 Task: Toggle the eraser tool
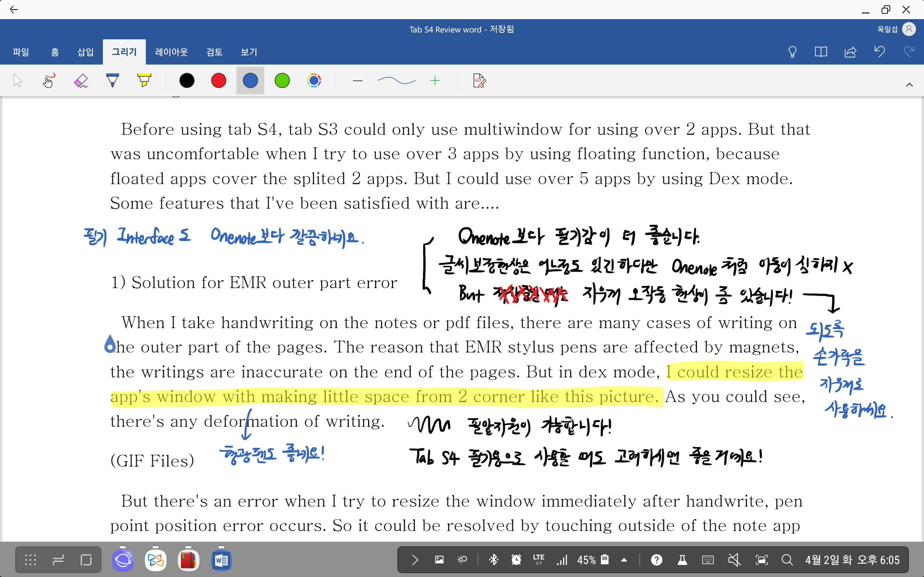80,80
